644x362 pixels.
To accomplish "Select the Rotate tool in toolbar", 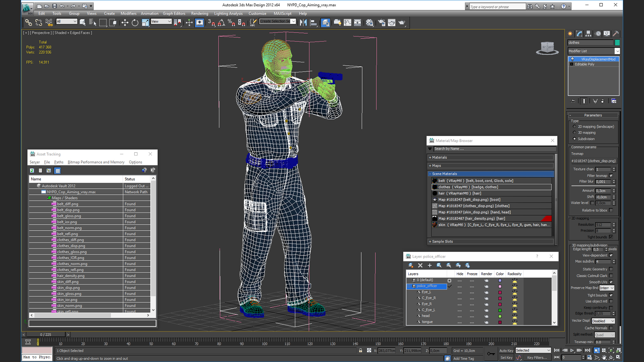I will [x=135, y=22].
